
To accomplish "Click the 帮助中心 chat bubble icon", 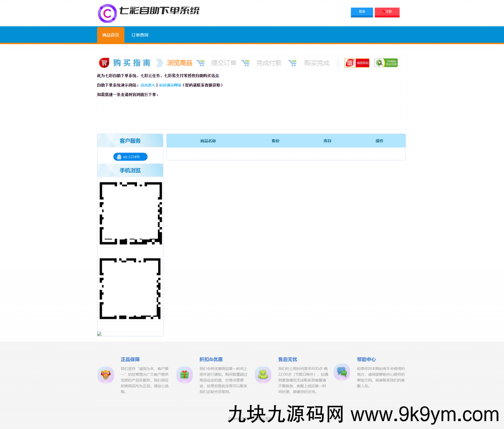I will (x=342, y=372).
